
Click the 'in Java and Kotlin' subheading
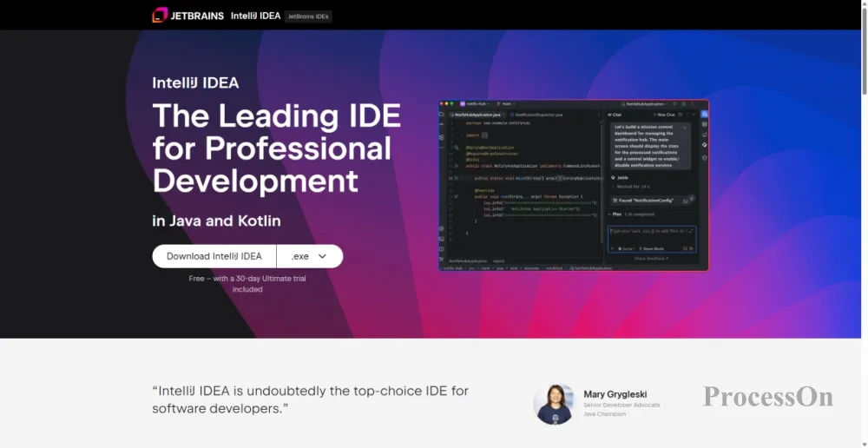pos(216,221)
